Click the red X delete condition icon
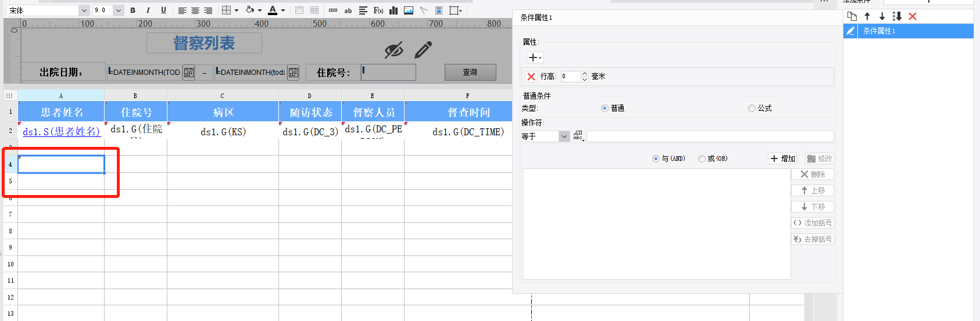 913,16
